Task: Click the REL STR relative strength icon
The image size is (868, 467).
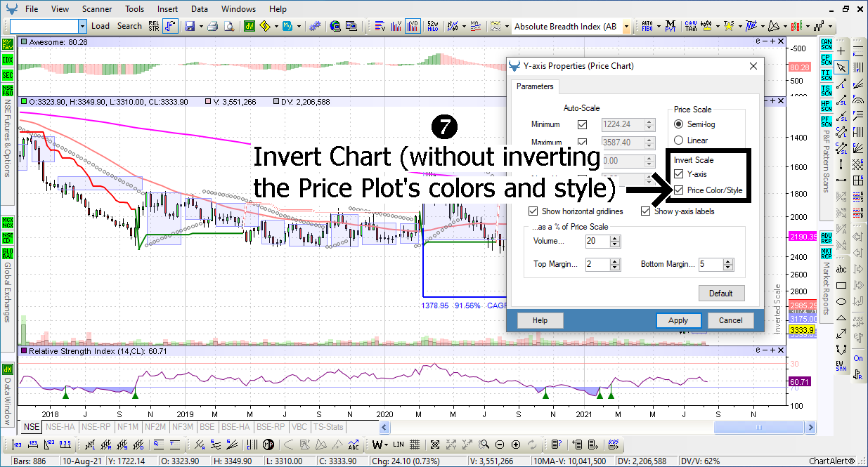Action: click(x=153, y=26)
